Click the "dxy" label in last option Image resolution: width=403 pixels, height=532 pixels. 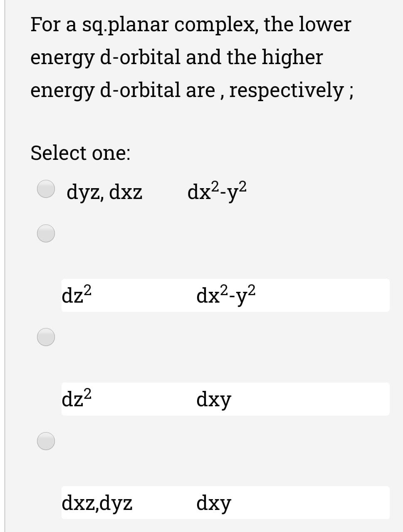(213, 503)
